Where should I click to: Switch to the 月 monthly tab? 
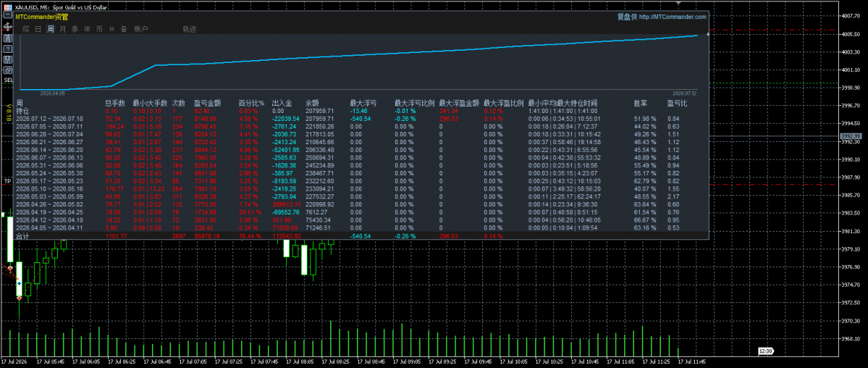pyautogui.click(x=62, y=29)
